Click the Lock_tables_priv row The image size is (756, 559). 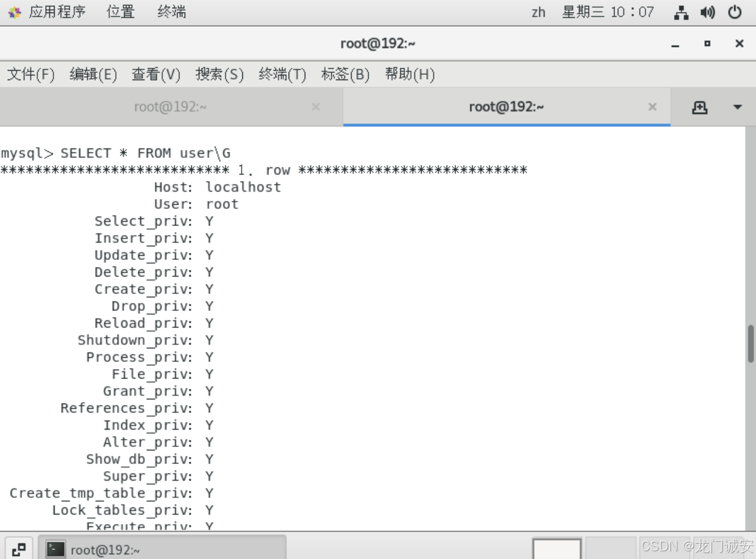(x=132, y=510)
